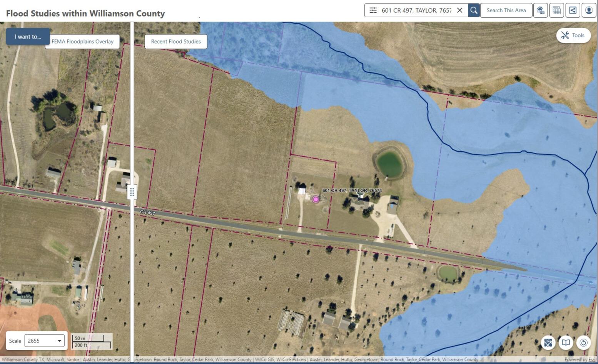598x364 pixels.
Task: Open the book-shaped map legend icon
Action: coord(566,342)
